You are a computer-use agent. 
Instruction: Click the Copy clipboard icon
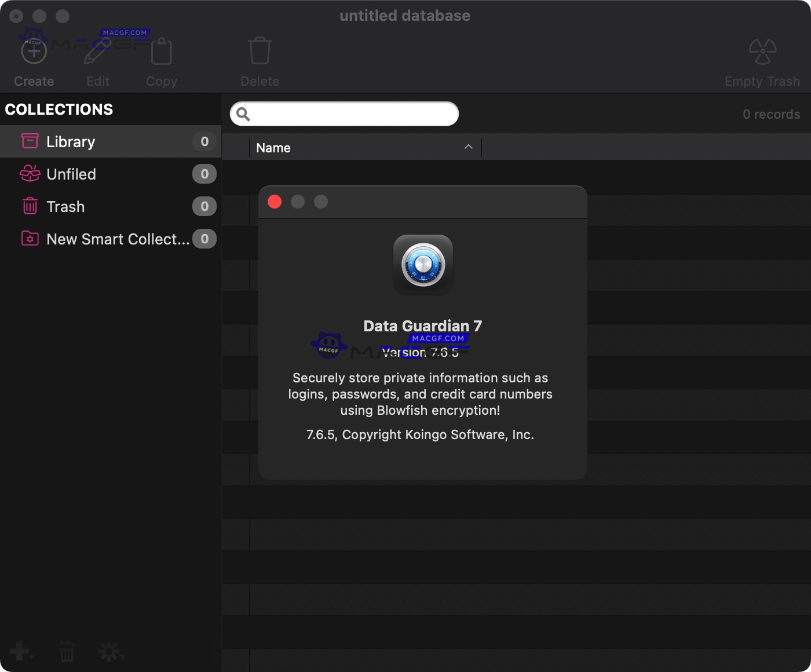(x=161, y=51)
